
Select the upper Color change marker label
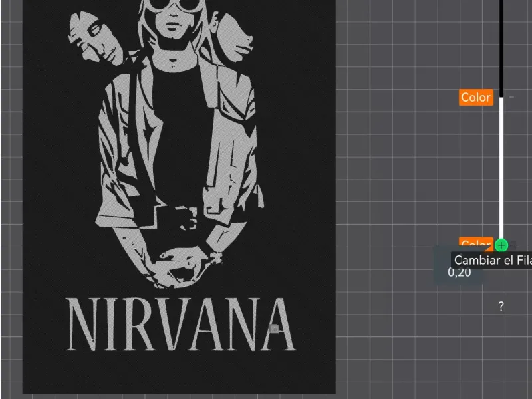tap(476, 98)
